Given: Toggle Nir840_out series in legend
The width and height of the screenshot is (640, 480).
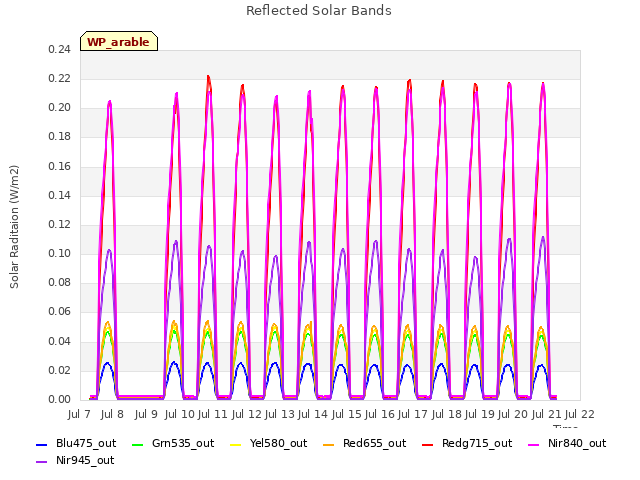Looking at the screenshot, I should pyautogui.click(x=567, y=443).
